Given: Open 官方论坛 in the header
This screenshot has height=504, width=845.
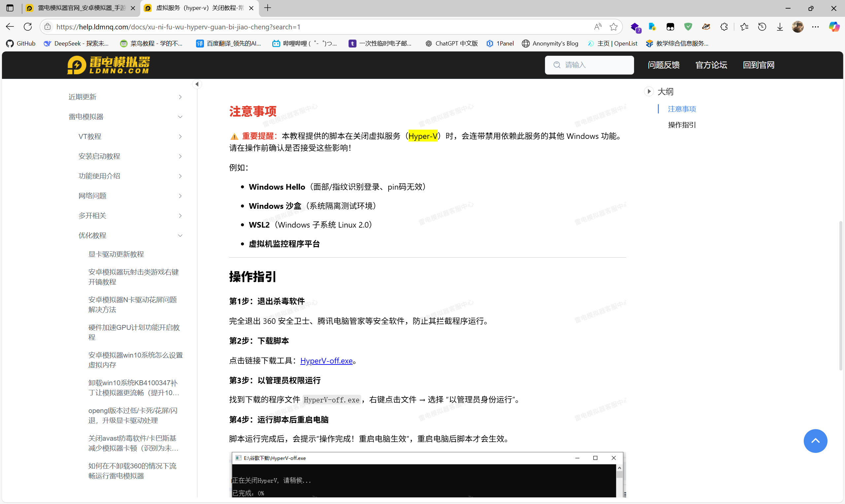Looking at the screenshot, I should click(711, 65).
